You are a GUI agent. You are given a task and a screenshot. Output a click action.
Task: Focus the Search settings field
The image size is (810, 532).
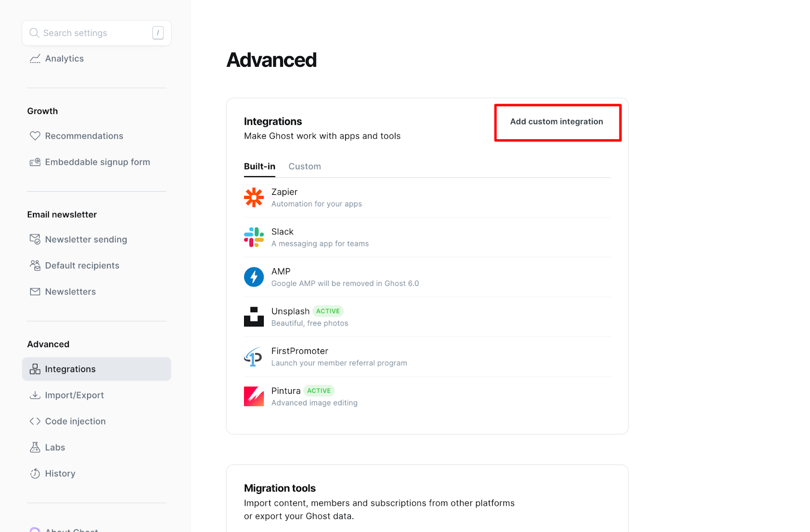96,33
